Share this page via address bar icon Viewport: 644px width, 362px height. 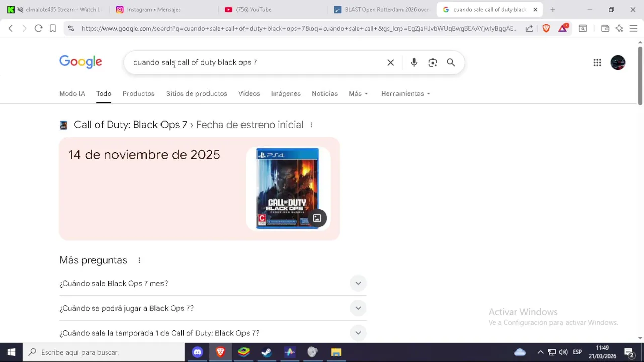529,28
